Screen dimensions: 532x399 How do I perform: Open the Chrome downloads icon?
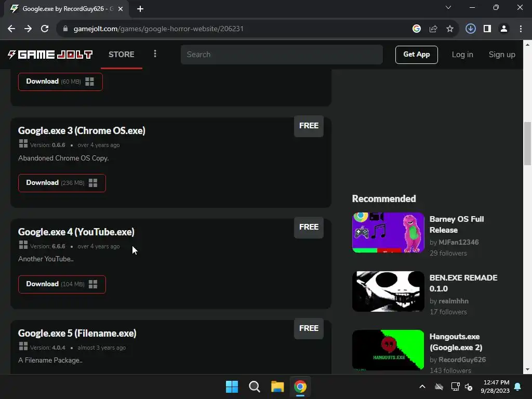click(x=470, y=29)
